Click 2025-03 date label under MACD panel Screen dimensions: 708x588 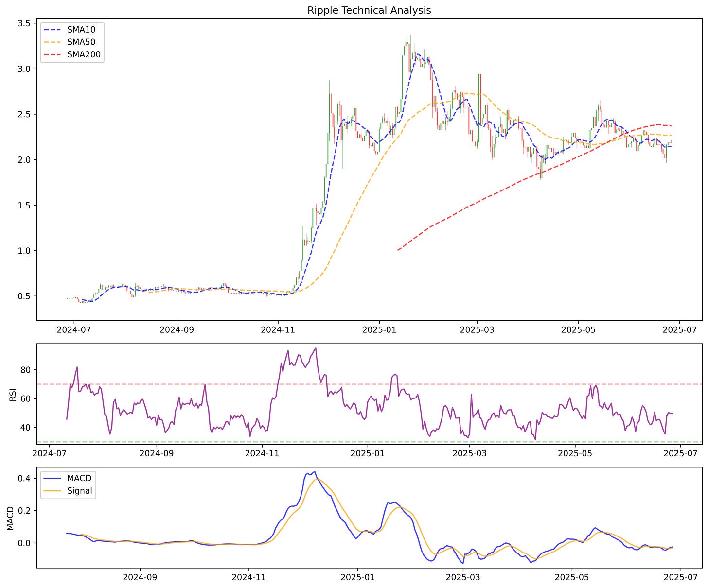(x=463, y=577)
